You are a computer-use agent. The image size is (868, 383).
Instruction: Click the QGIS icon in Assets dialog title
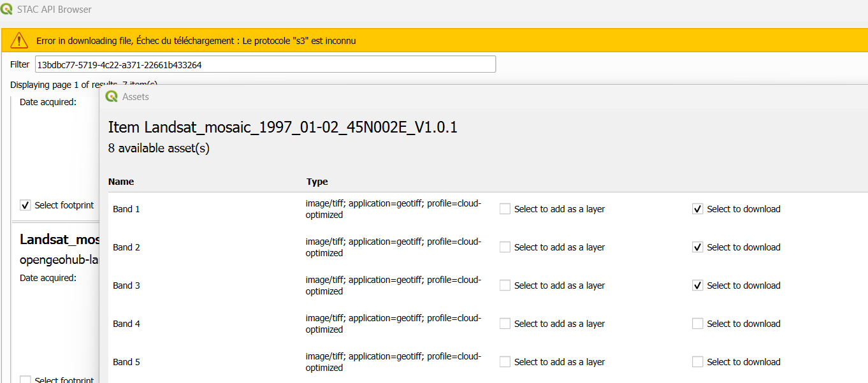pyautogui.click(x=112, y=96)
